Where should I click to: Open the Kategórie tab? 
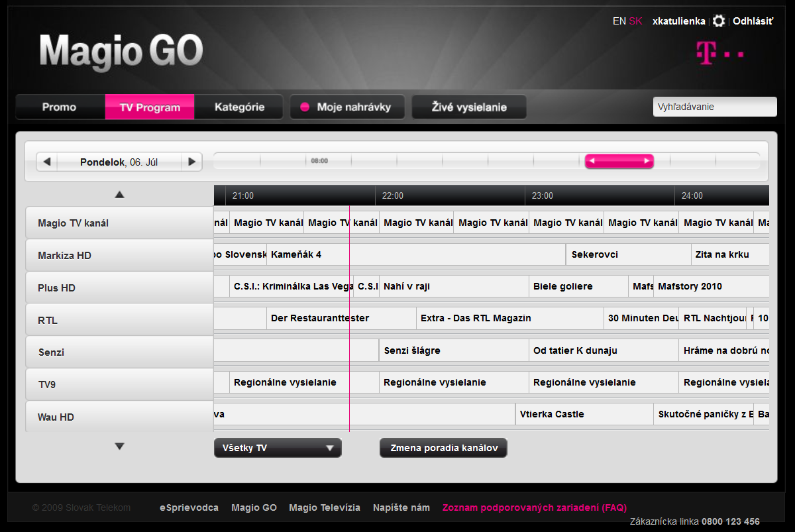point(239,107)
